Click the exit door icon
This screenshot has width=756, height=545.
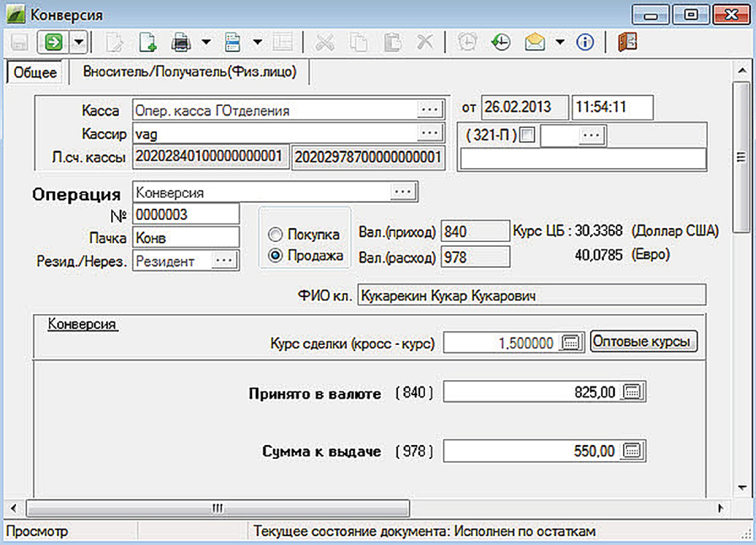point(625,42)
